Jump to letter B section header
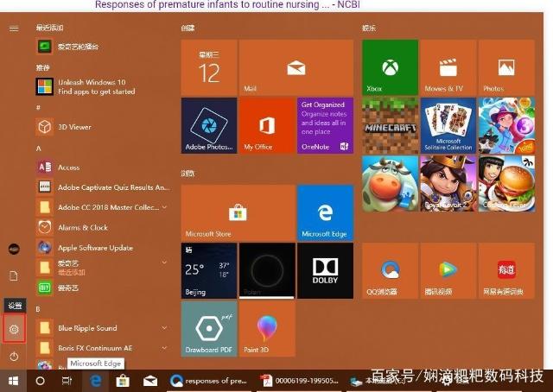Image resolution: width=553 pixels, height=392 pixels. [38, 309]
